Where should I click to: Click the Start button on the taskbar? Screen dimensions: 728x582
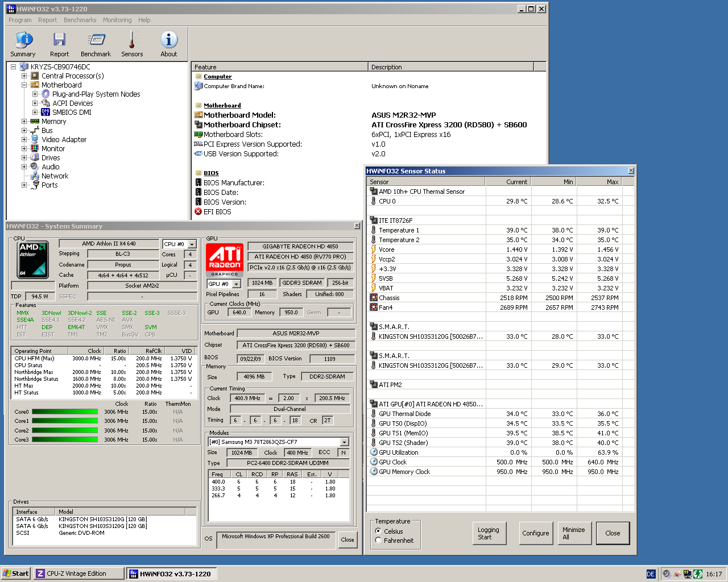pyautogui.click(x=15, y=573)
